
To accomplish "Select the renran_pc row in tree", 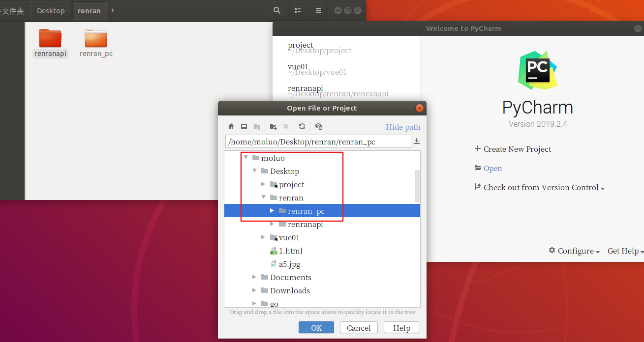I will (322, 211).
